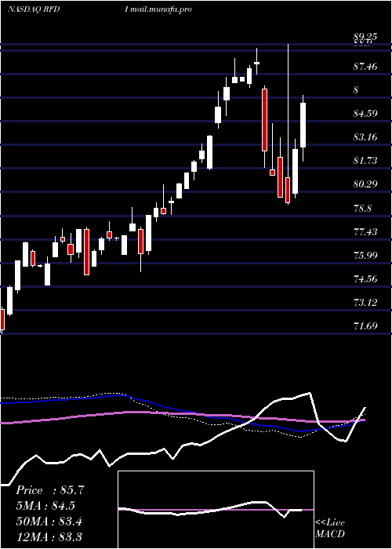
Task: Click the 81.73 price axis label
Action: (x=365, y=161)
